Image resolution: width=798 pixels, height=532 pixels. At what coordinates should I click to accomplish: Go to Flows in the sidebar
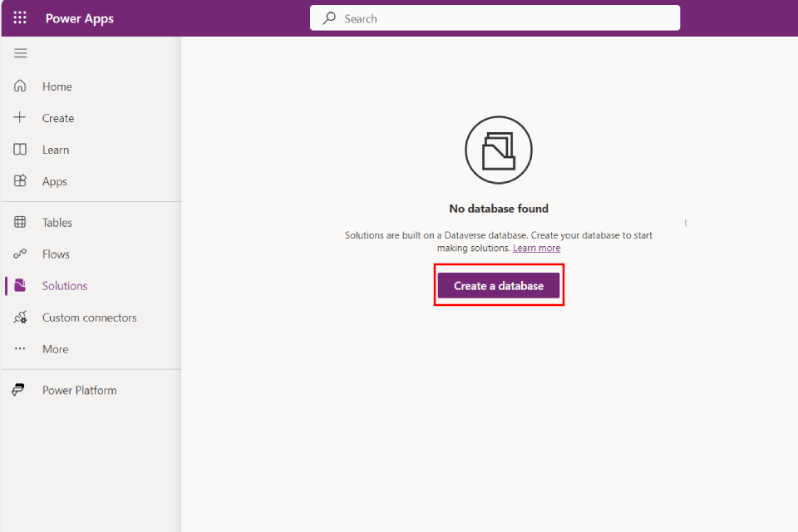(56, 254)
